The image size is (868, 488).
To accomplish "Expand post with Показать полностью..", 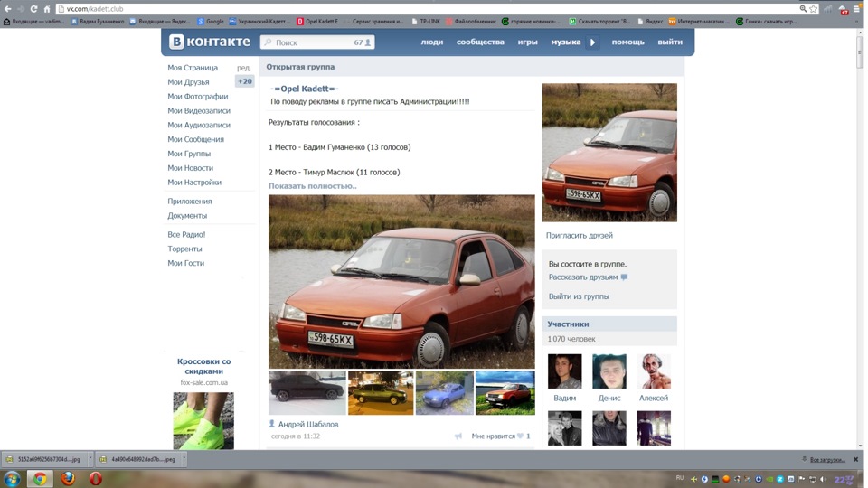I will point(312,186).
